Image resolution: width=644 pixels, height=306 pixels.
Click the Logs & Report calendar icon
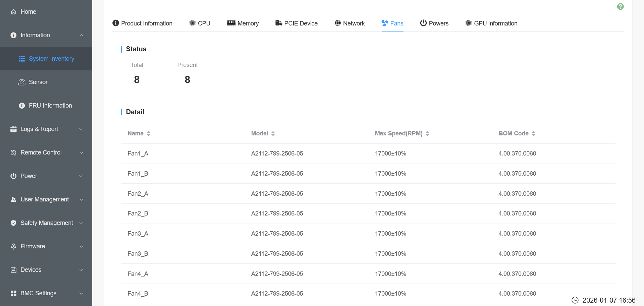tap(13, 129)
